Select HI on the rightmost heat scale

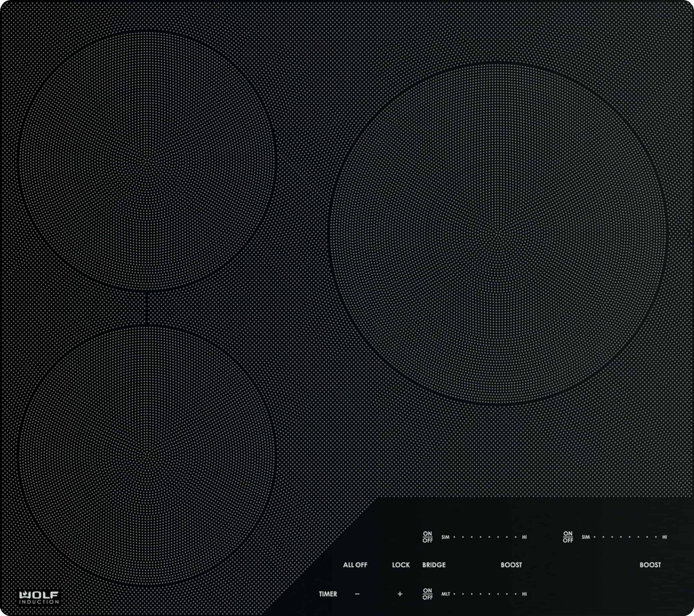pyautogui.click(x=664, y=537)
